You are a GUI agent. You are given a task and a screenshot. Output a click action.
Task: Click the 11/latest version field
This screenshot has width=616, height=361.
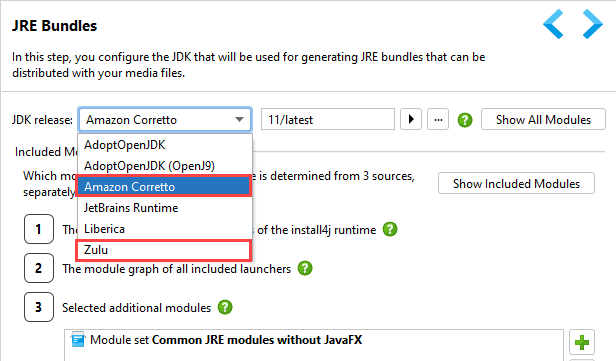point(328,119)
